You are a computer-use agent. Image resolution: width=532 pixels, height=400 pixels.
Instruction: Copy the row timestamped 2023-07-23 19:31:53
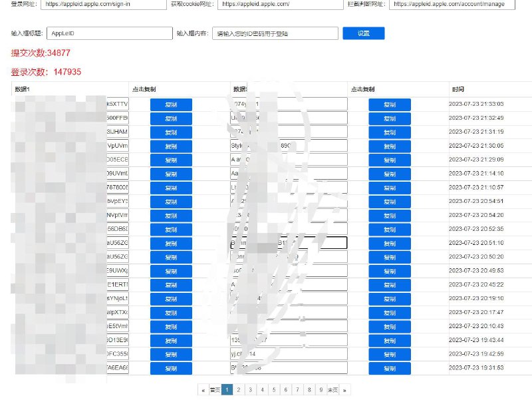click(388, 368)
